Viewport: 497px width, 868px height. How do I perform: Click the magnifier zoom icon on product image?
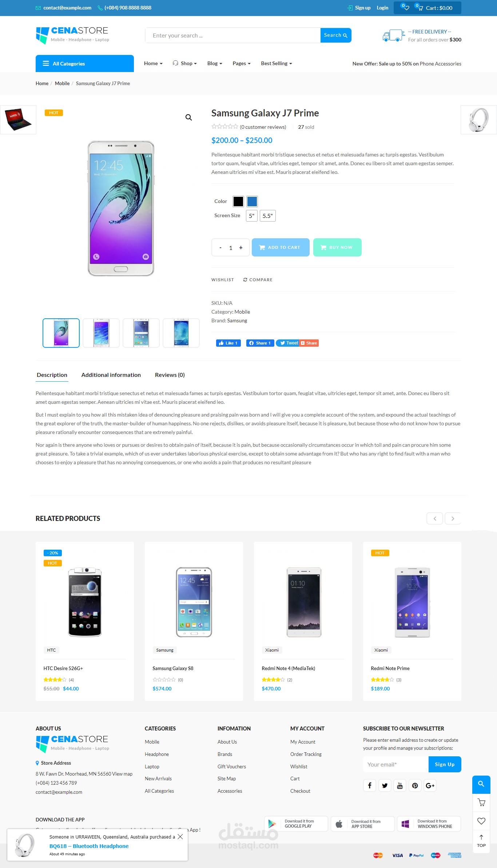[x=188, y=118]
